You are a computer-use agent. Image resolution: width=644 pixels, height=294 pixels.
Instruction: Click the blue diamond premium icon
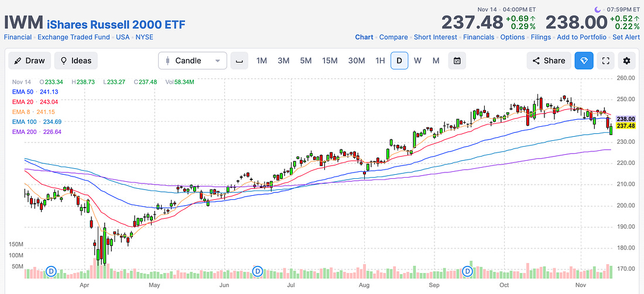[584, 61]
